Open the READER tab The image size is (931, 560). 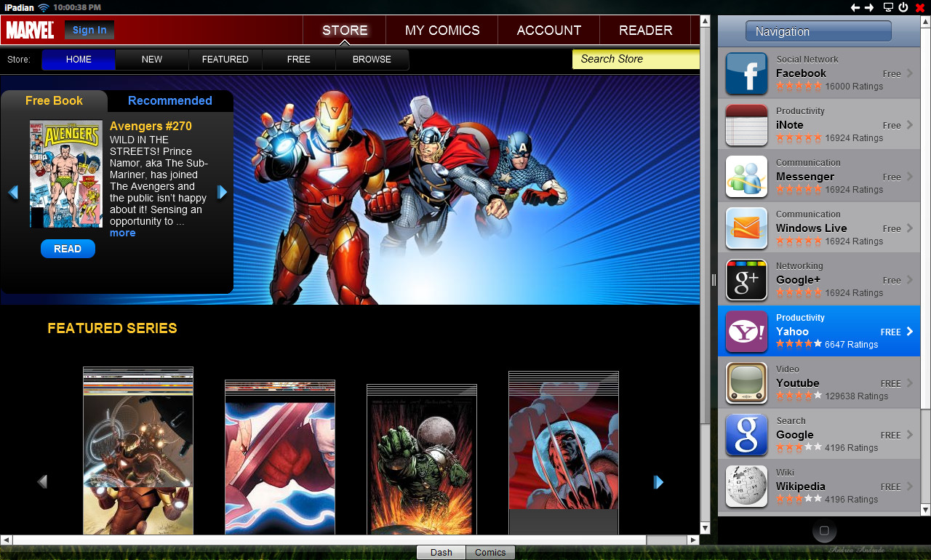(x=645, y=31)
